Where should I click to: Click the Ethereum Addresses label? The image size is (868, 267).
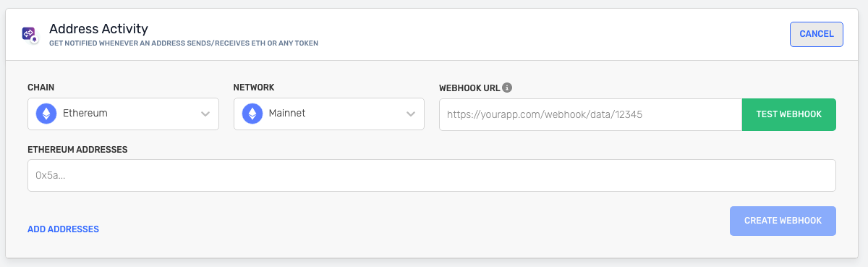tap(77, 149)
